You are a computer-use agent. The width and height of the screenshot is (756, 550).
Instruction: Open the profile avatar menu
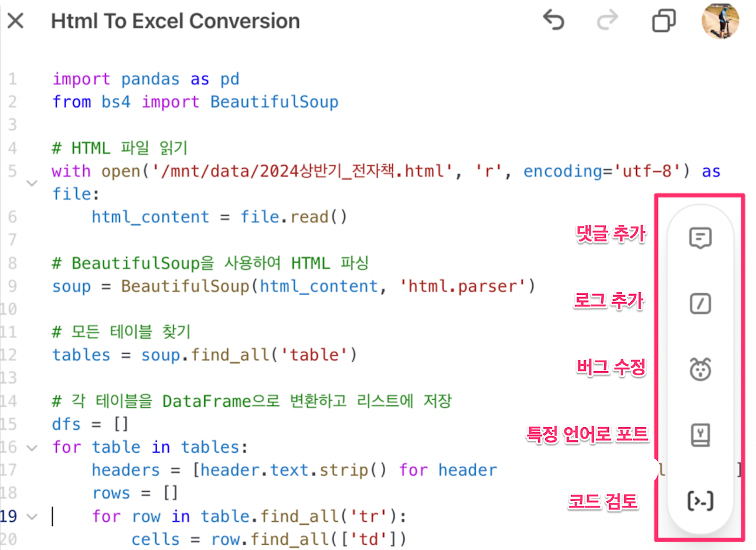click(720, 21)
